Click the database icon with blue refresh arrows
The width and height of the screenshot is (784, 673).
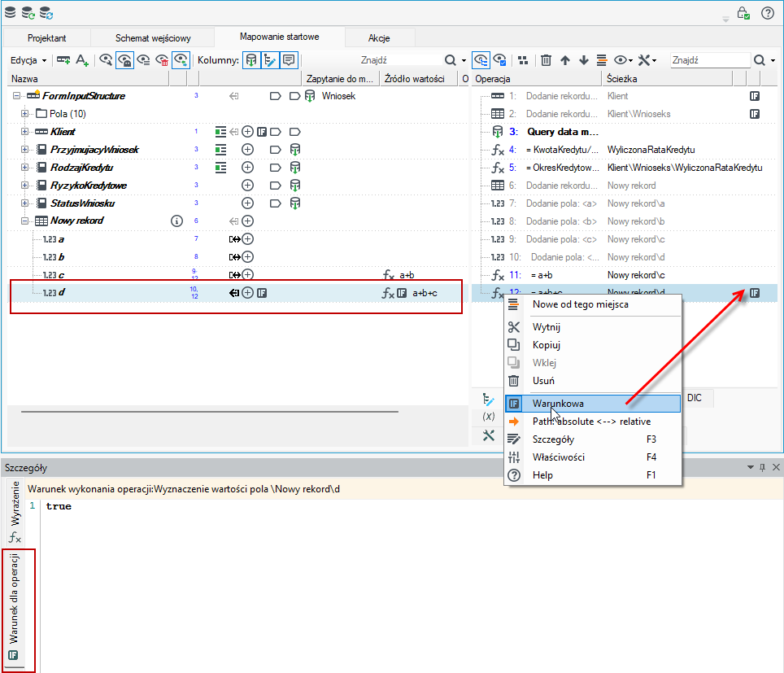pos(46,13)
